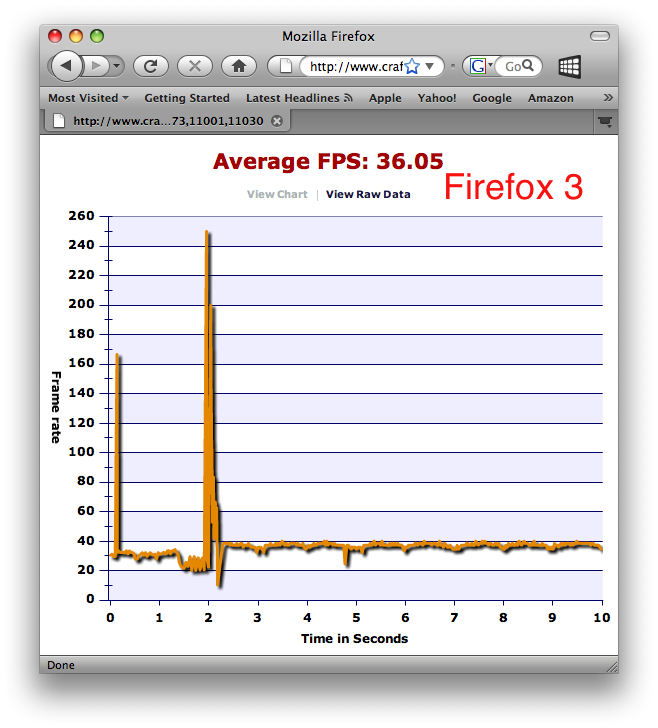Close the tab with its X button
The image size is (658, 728).
coord(277,121)
